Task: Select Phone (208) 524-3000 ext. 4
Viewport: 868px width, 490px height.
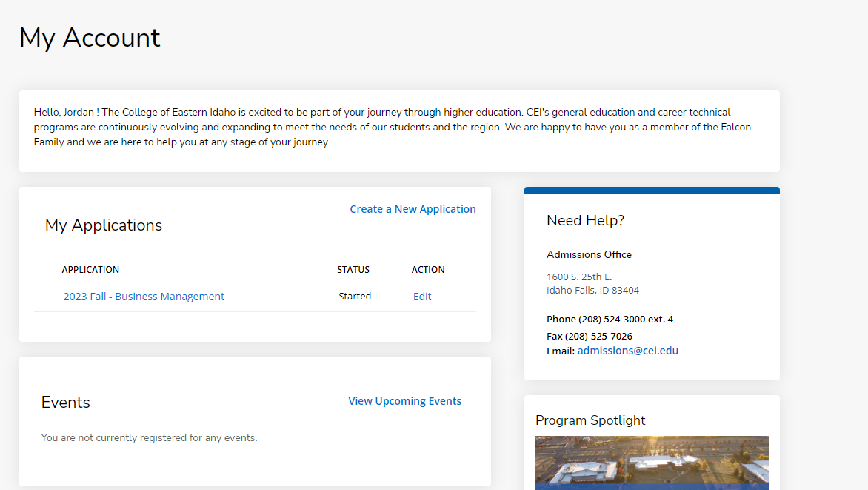Action: pyautogui.click(x=610, y=319)
